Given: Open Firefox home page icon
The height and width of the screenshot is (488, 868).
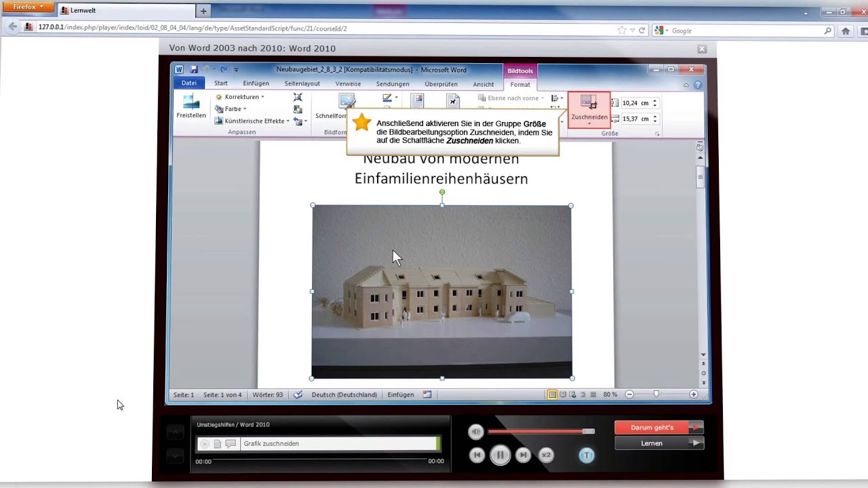Looking at the screenshot, I should click(x=846, y=30).
